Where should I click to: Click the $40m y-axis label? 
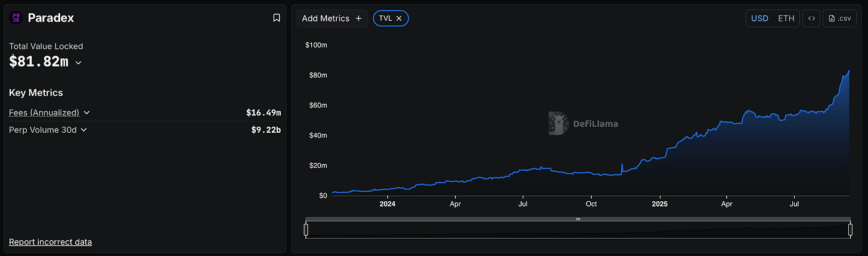pos(318,135)
